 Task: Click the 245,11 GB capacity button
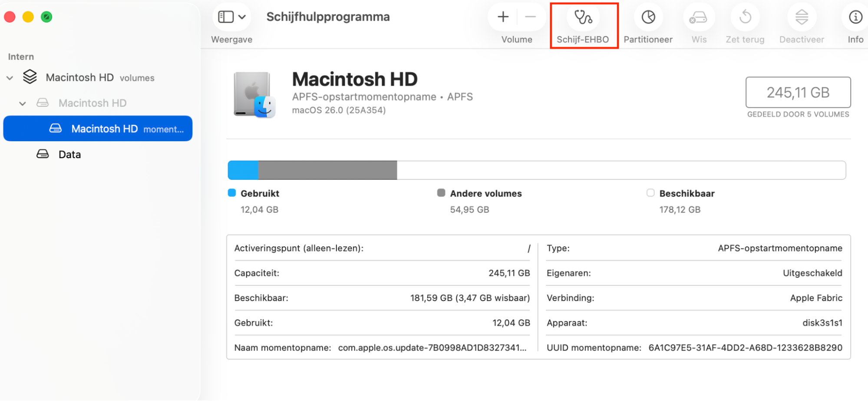798,93
